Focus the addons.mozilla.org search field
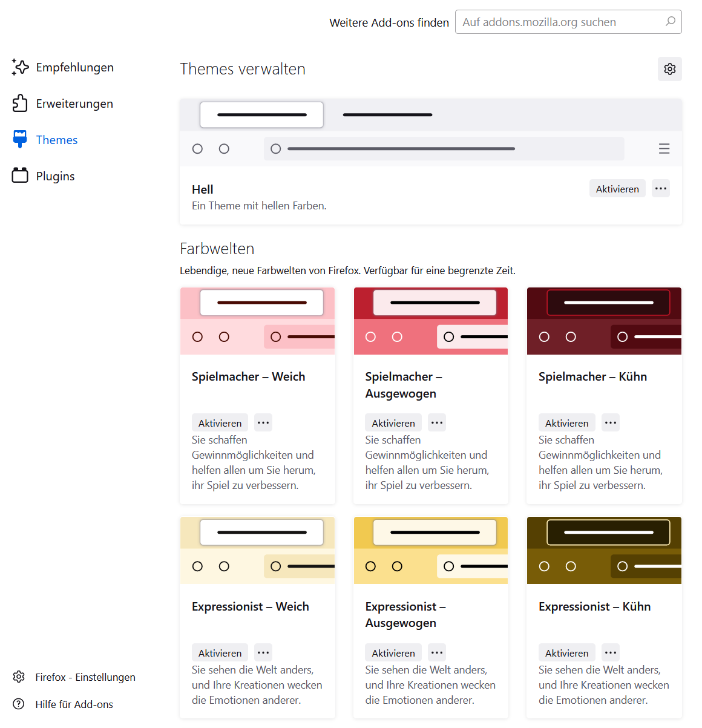This screenshot has height=728, width=702. click(x=560, y=22)
